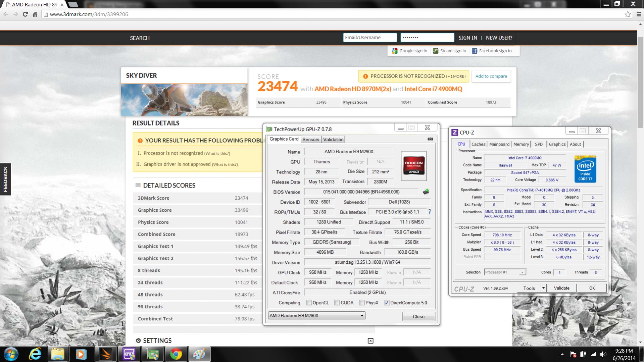Image resolution: width=644 pixels, height=362 pixels.
Task: Sign in with Steam
Action: [x=449, y=51]
